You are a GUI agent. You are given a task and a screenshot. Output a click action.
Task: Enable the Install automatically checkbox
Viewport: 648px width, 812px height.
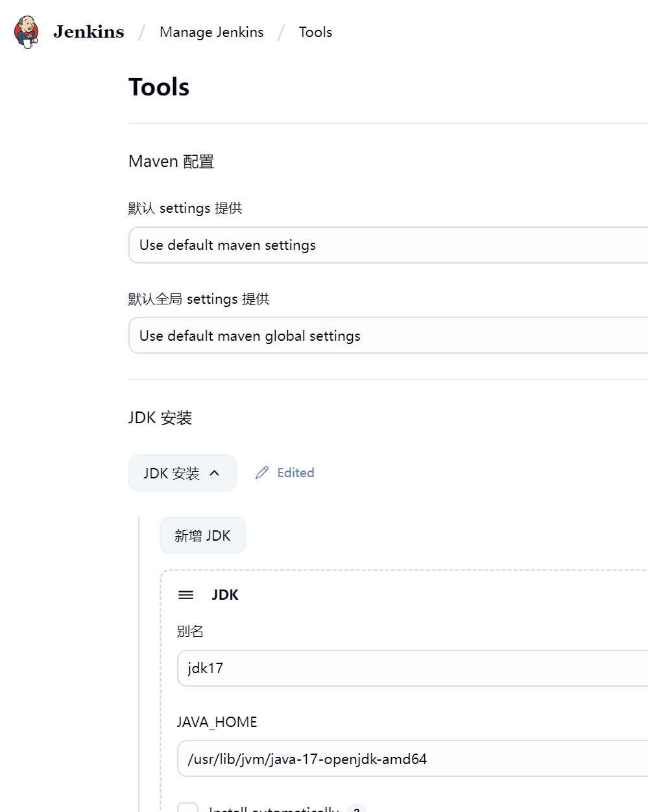point(187,809)
